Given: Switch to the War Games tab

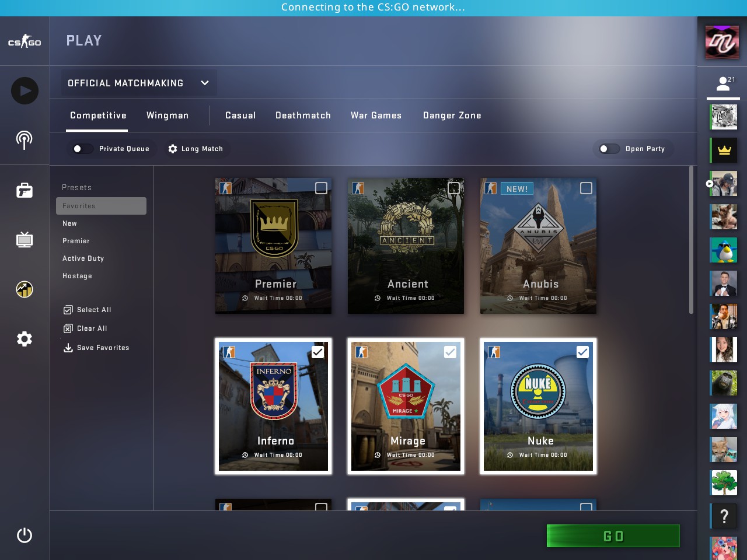Looking at the screenshot, I should tap(376, 116).
